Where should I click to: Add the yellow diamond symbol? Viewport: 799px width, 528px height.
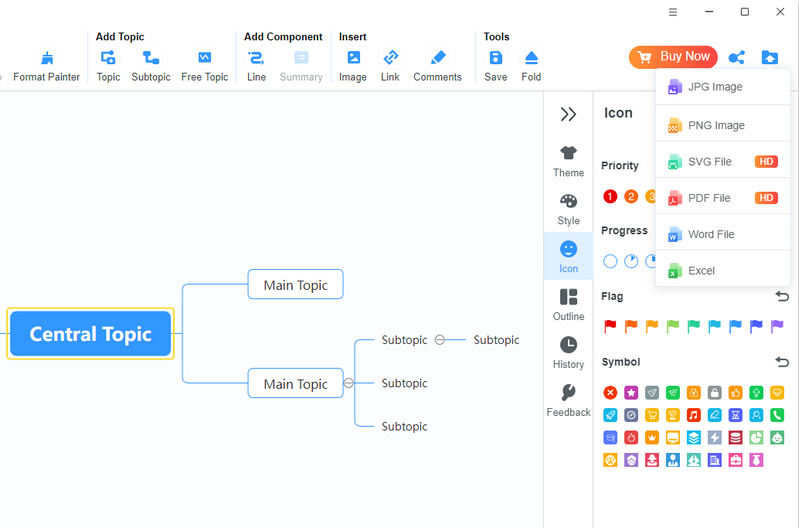[777, 392]
